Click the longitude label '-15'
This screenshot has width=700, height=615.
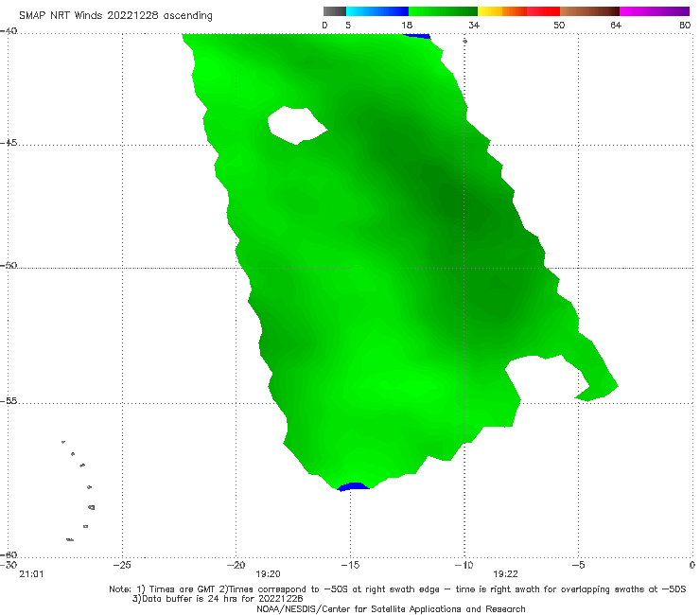(x=350, y=565)
